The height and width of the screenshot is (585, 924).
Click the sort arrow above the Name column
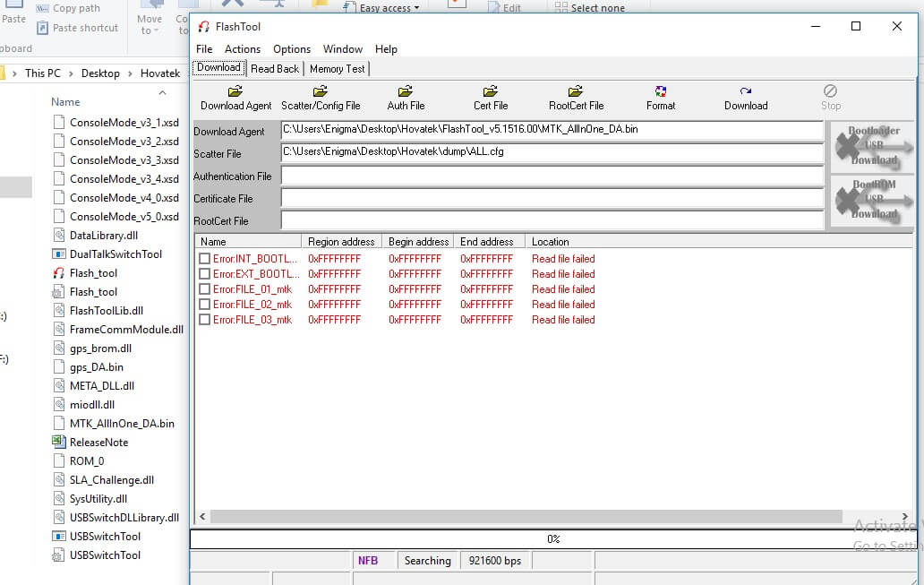pyautogui.click(x=163, y=92)
